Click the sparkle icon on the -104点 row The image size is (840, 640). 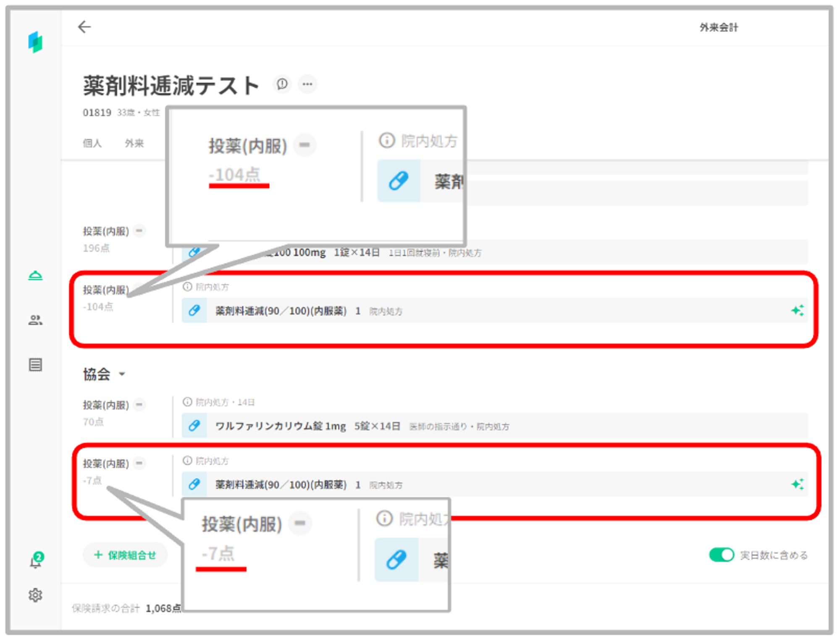pos(797,311)
